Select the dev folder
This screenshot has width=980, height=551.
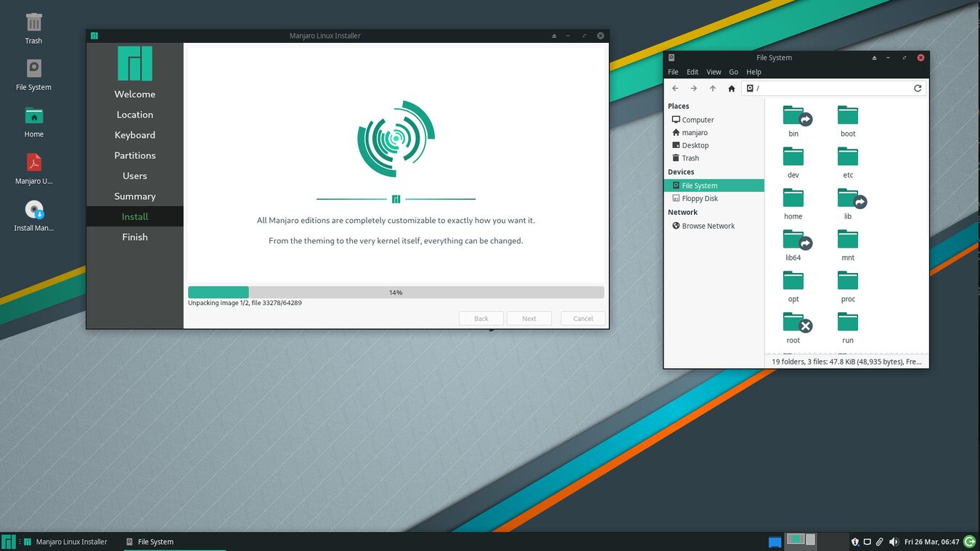[x=793, y=163]
